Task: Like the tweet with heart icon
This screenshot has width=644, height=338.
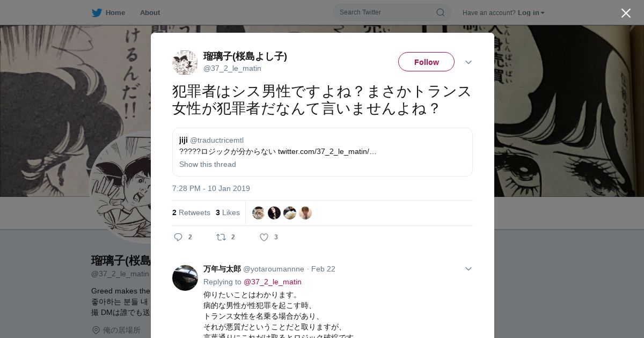Action: pyautogui.click(x=264, y=237)
